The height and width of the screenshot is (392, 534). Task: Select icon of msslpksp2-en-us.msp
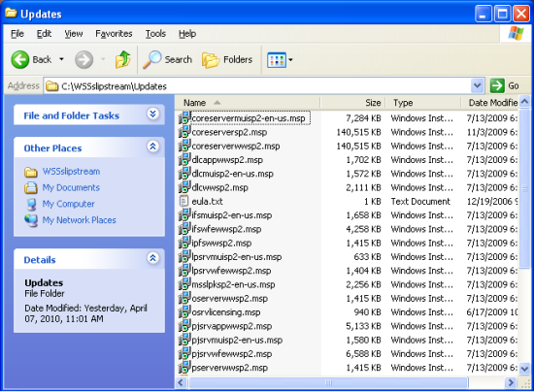[x=184, y=284]
